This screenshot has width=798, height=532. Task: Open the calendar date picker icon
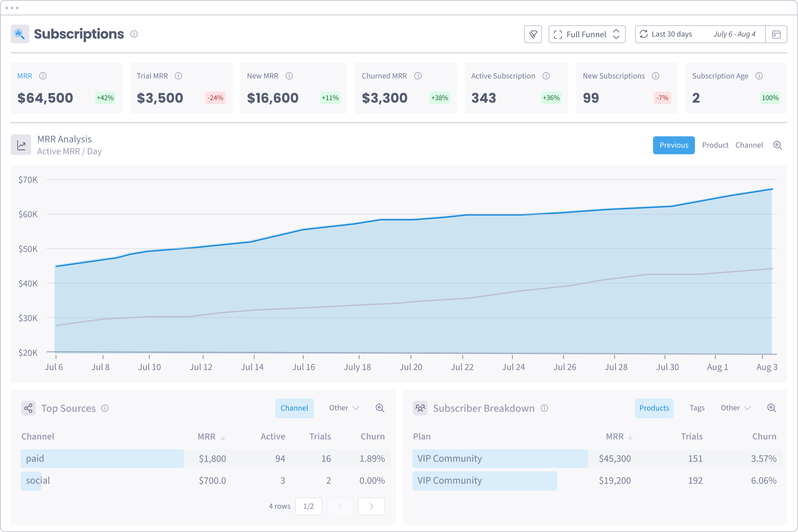click(x=776, y=34)
